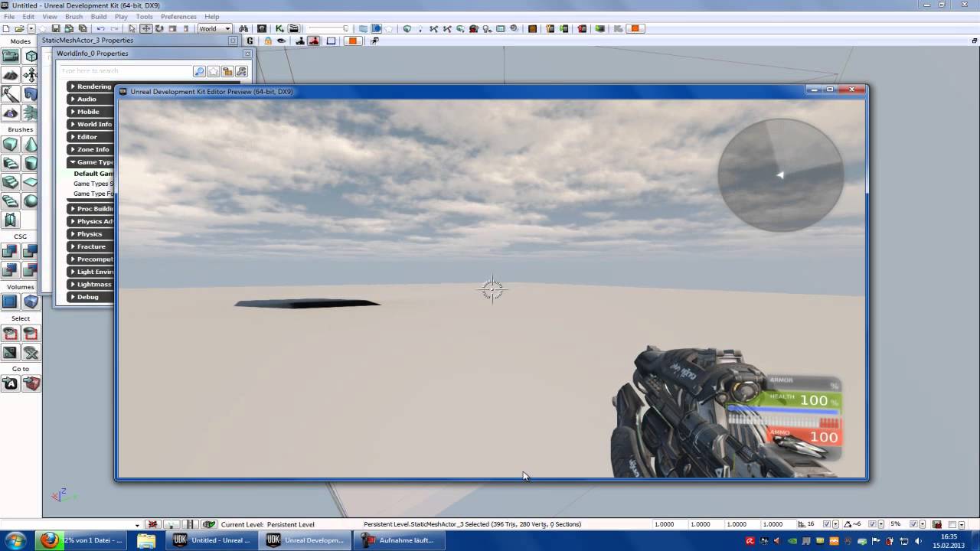Click Go to actor A icon
Viewport: 980px width, 551px height.
(x=10, y=384)
